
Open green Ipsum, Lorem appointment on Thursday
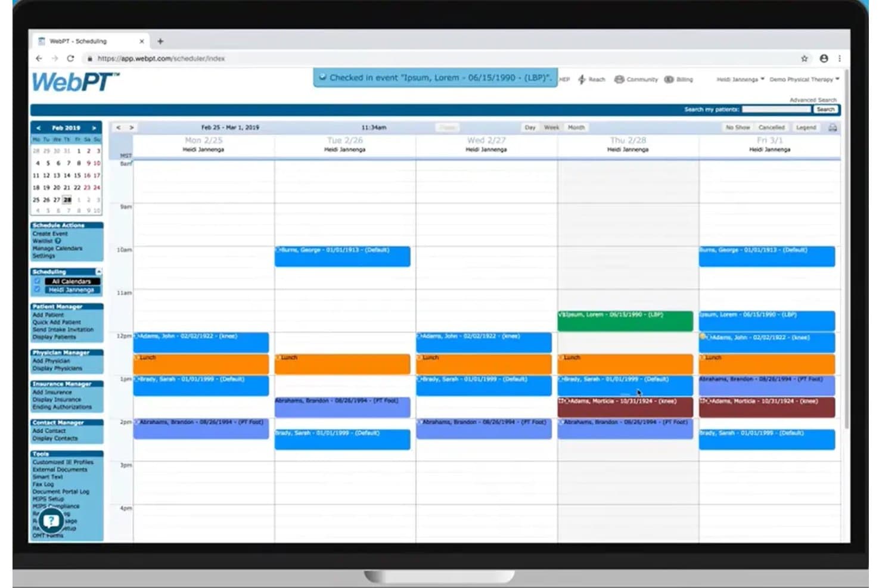(625, 321)
